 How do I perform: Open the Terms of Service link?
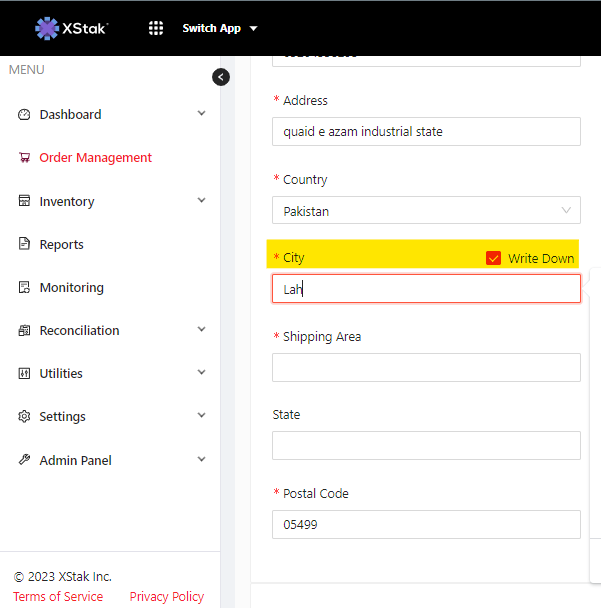(x=58, y=596)
